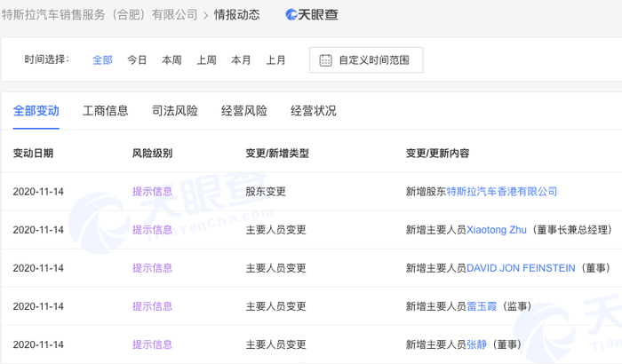
Task: Filter by 本月
Action: click(x=241, y=60)
